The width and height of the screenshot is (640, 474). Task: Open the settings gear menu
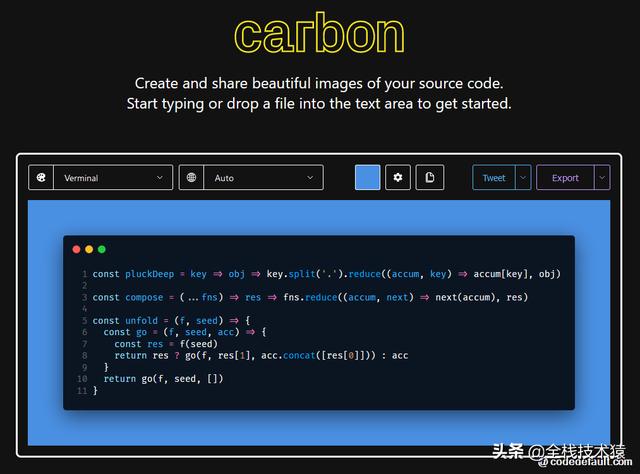398,178
